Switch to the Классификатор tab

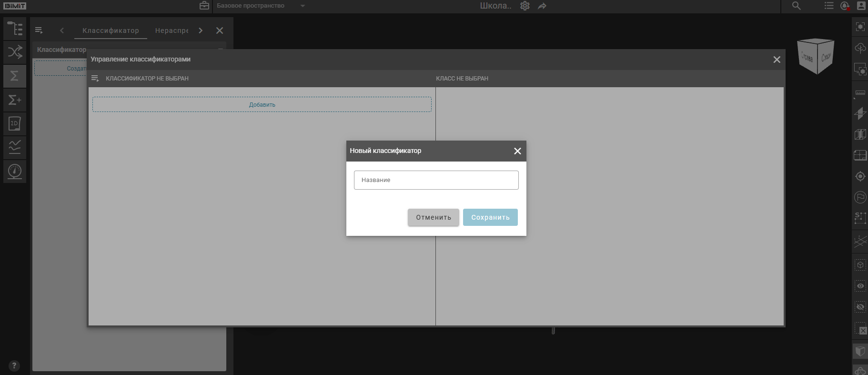111,30
